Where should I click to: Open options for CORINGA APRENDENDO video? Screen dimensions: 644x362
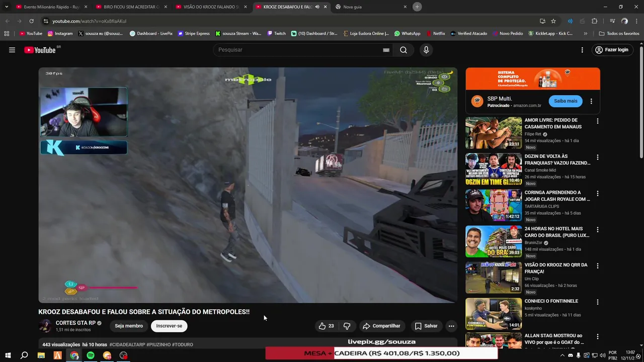(598, 194)
